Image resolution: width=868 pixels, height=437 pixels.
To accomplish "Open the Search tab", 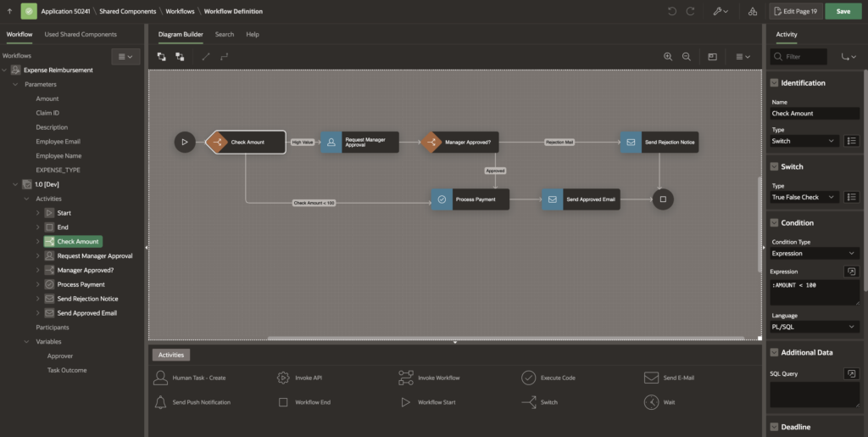I will point(225,35).
